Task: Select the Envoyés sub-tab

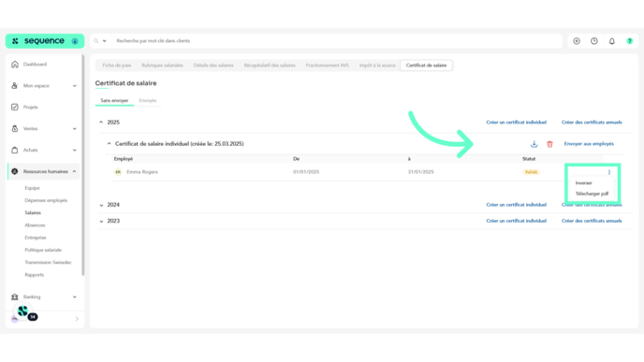Action: (x=148, y=101)
